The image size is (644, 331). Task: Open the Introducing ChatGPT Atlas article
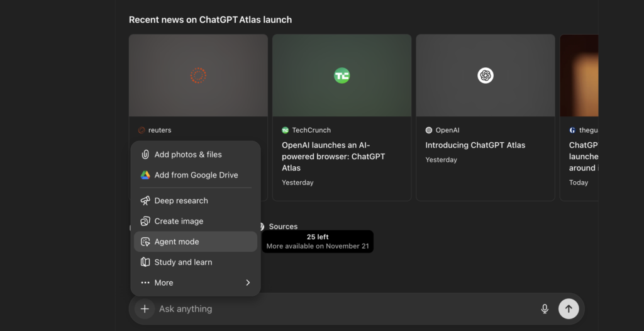[475, 145]
